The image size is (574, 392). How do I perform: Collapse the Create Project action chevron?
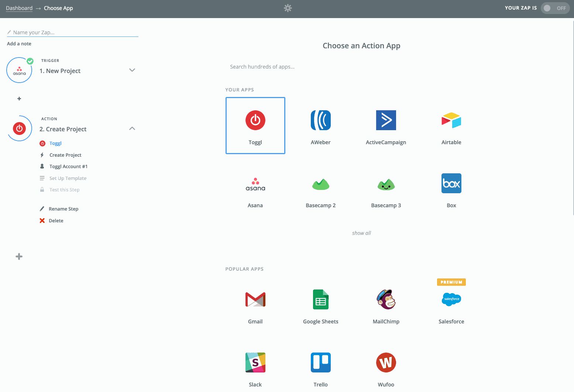132,128
